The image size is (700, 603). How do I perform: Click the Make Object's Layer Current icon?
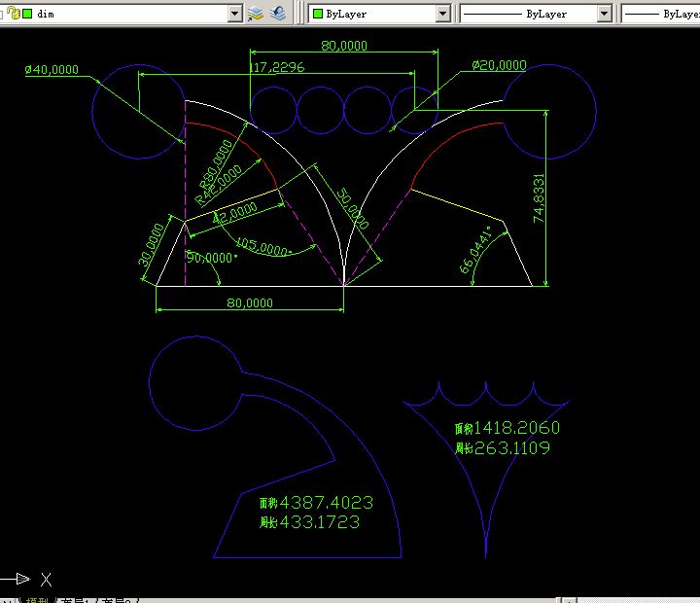coord(256,14)
